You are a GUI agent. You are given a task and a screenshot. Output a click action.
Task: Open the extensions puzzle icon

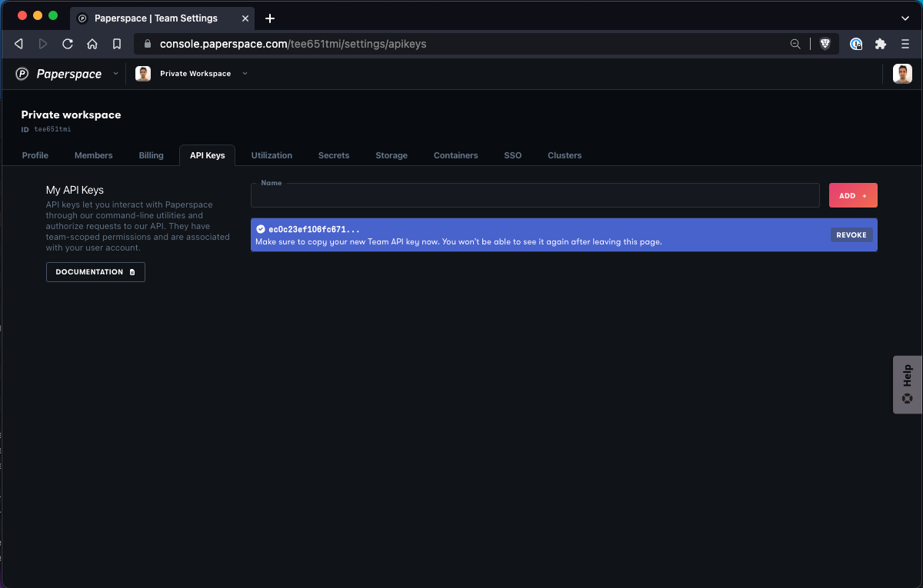[x=881, y=44]
